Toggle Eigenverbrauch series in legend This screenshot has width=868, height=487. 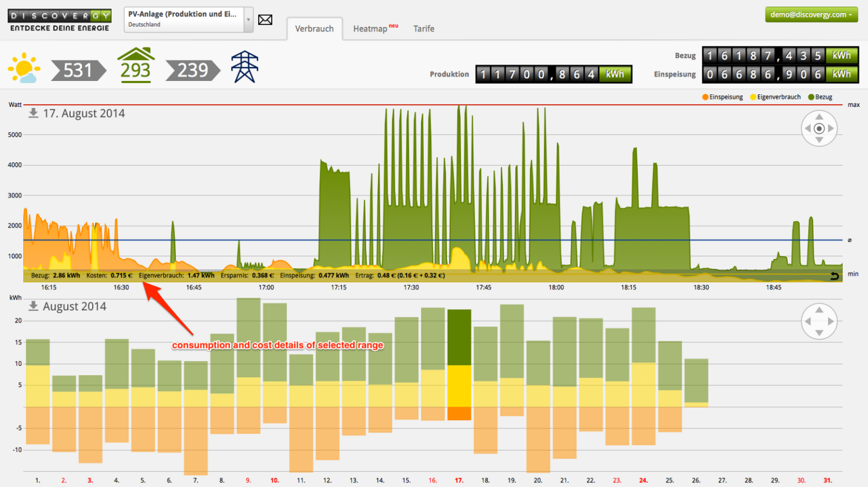click(775, 97)
